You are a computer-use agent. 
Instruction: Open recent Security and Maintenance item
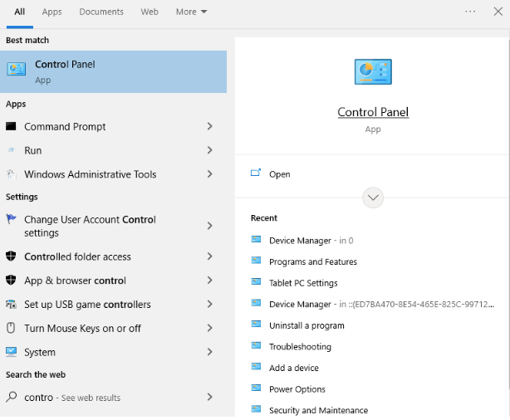tap(318, 410)
